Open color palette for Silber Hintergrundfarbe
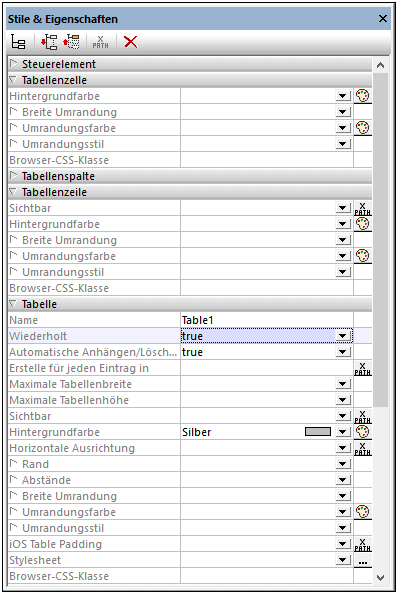Screen dimensions: 398x594 363,432
